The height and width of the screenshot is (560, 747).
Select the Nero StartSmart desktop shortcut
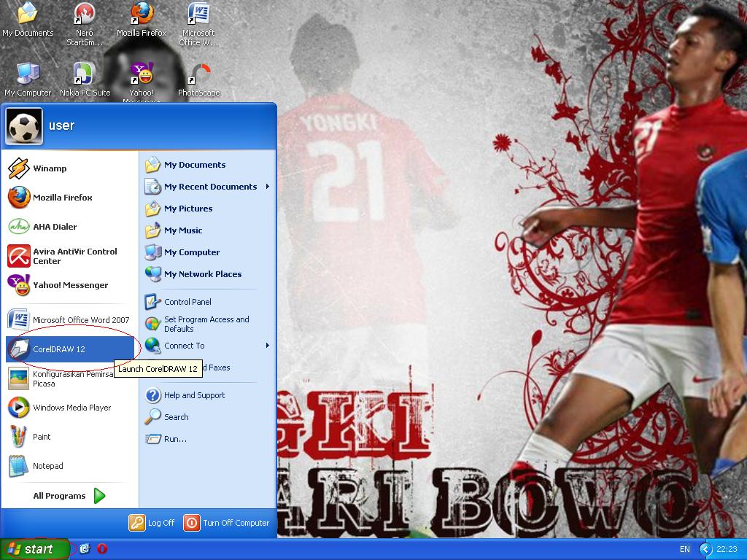(85, 25)
